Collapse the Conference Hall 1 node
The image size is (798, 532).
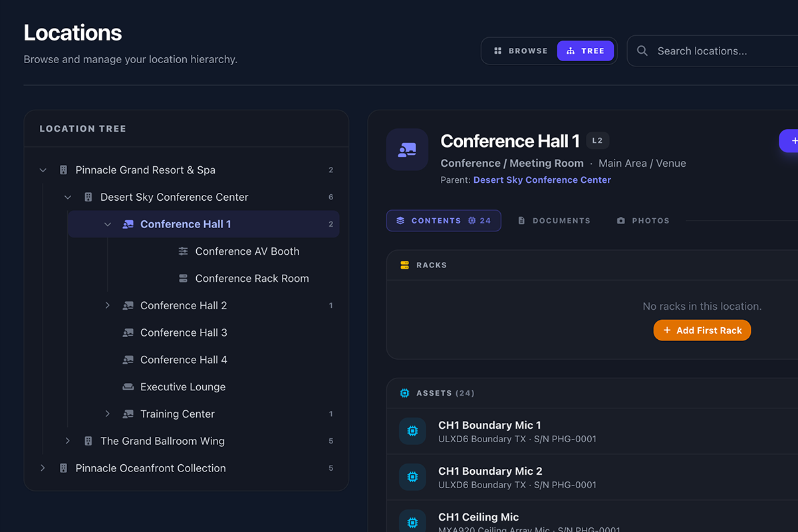tap(108, 225)
